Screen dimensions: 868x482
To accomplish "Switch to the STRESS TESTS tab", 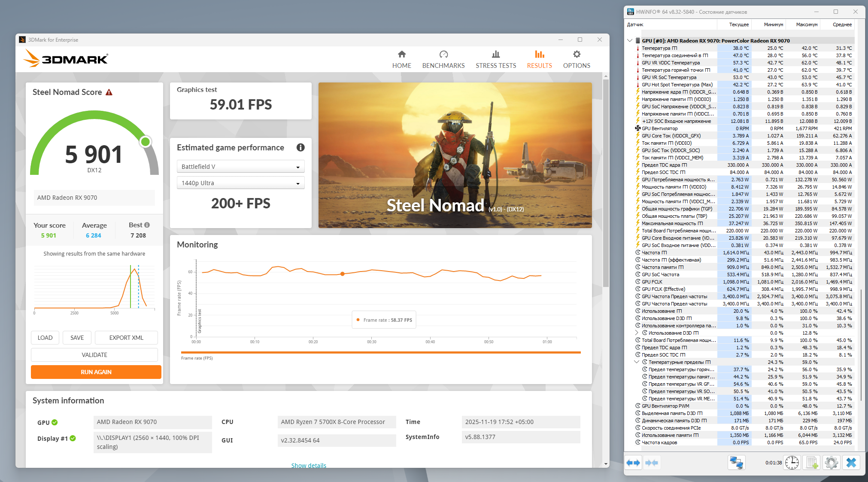I will click(496, 59).
